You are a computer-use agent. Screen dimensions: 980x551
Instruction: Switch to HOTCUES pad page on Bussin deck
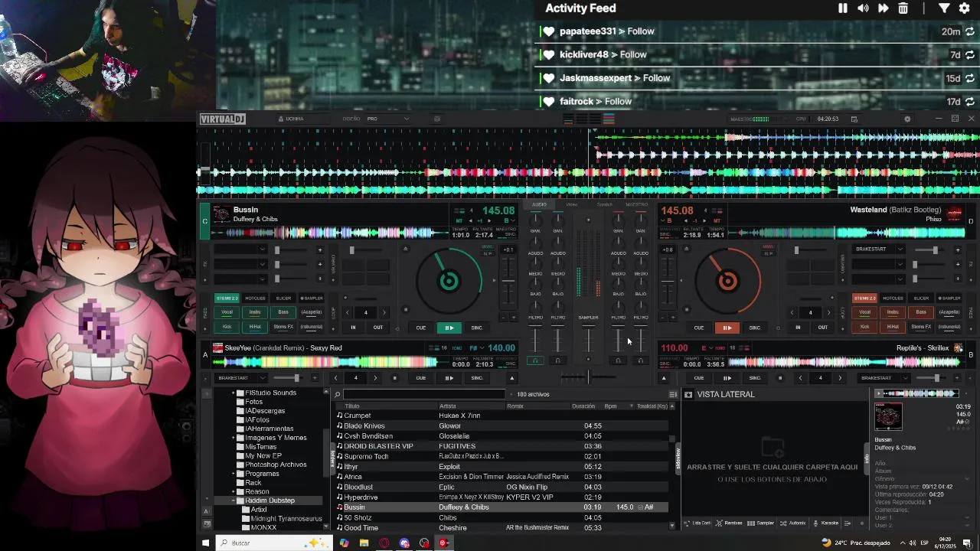pos(255,298)
